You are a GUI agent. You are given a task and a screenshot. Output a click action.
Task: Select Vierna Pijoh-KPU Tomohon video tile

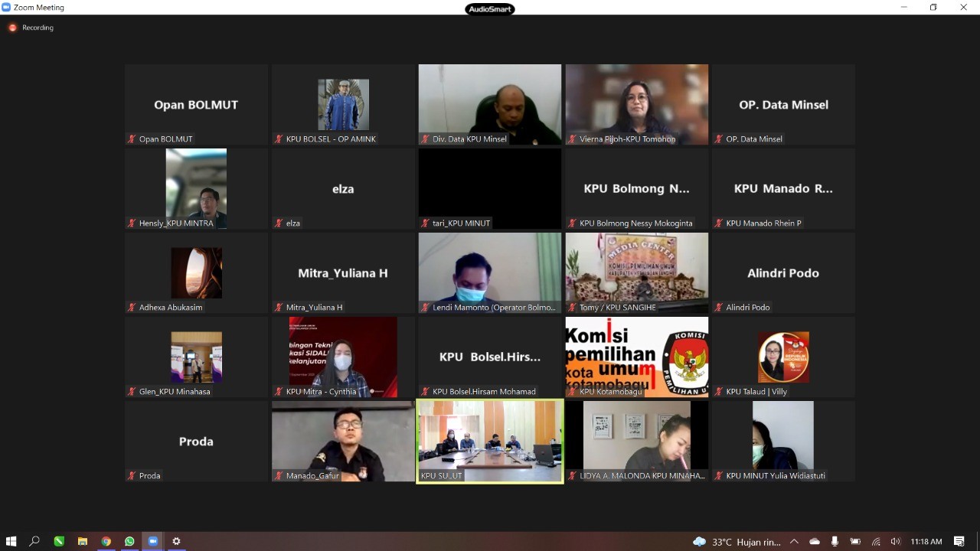[x=636, y=104]
